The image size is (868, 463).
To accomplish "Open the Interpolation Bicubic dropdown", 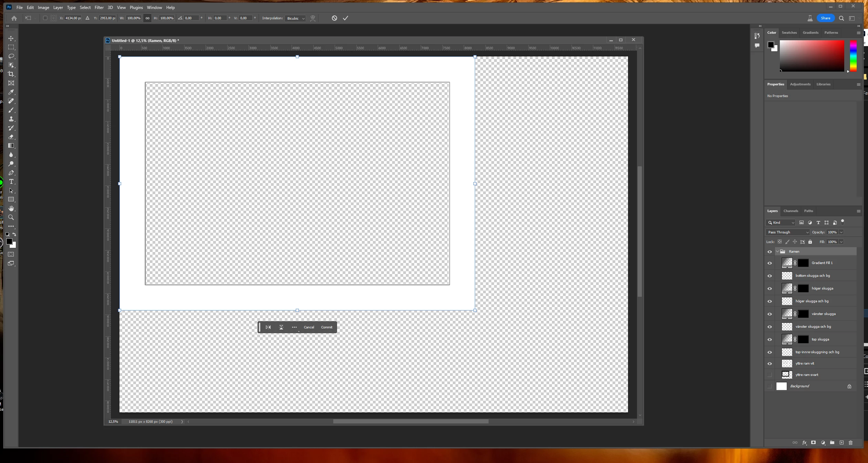I will click(x=295, y=18).
